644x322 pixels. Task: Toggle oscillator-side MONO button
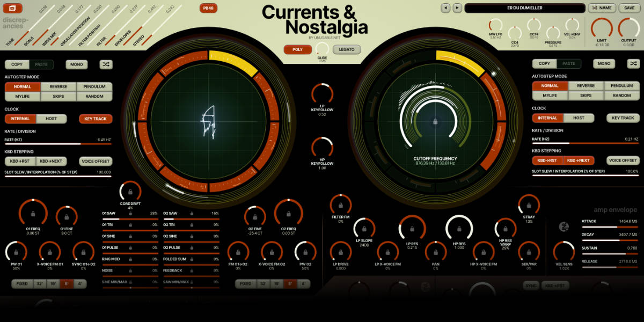click(77, 64)
